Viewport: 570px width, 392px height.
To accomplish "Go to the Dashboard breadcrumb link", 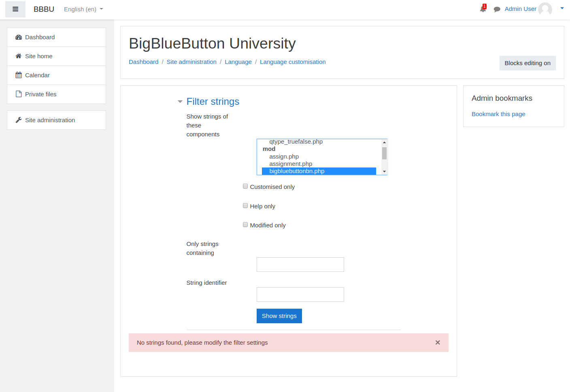I will [x=144, y=62].
